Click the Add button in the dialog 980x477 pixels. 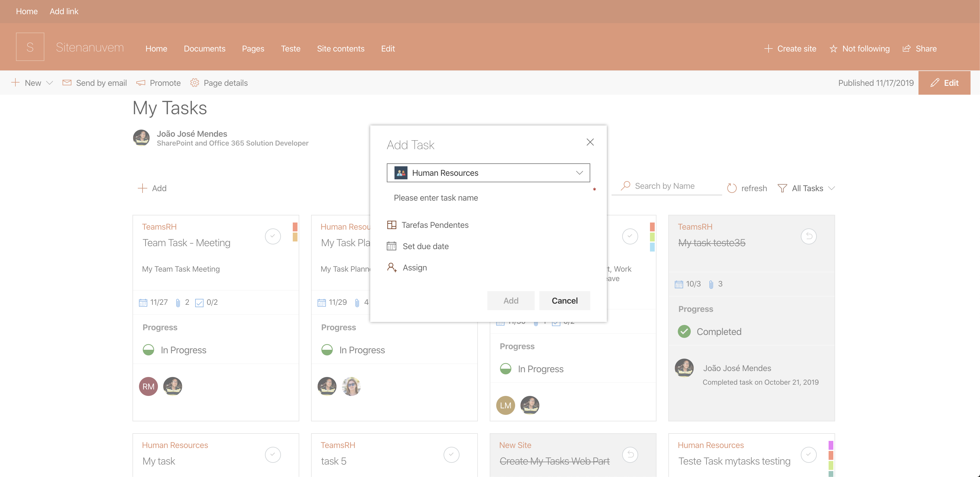click(x=511, y=300)
